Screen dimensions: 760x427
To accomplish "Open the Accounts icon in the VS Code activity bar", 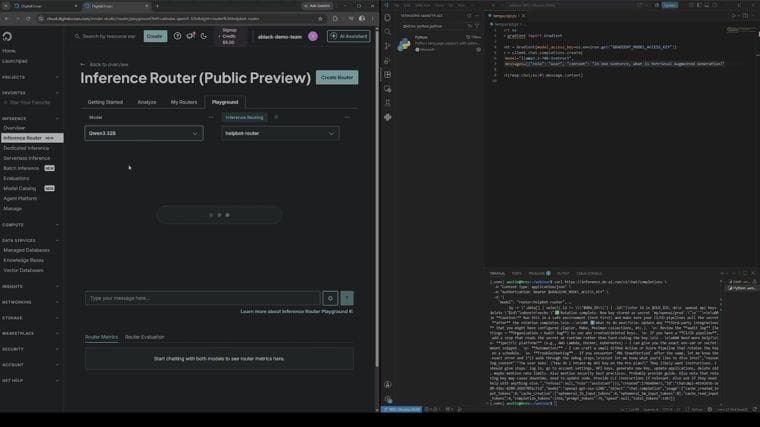I will (x=388, y=385).
